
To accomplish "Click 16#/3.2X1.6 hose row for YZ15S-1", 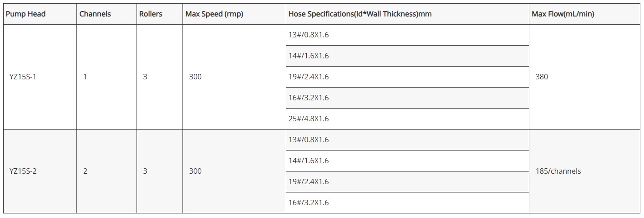I will click(309, 98).
